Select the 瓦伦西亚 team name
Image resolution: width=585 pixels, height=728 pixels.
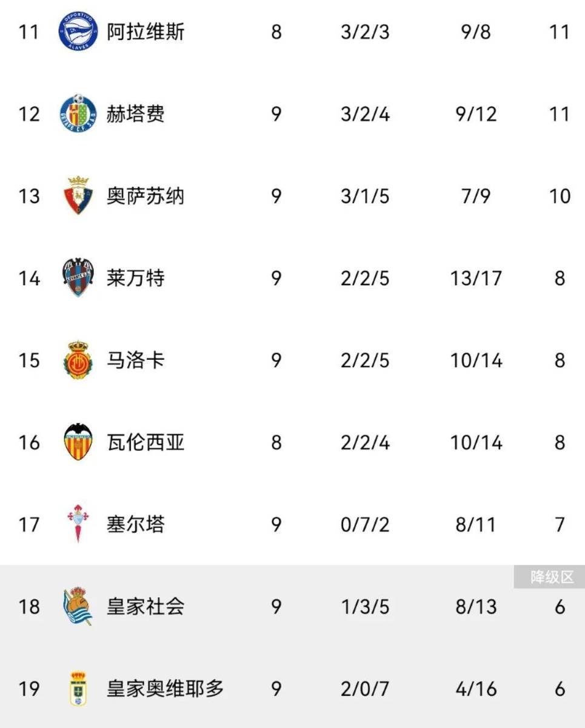pos(145,442)
